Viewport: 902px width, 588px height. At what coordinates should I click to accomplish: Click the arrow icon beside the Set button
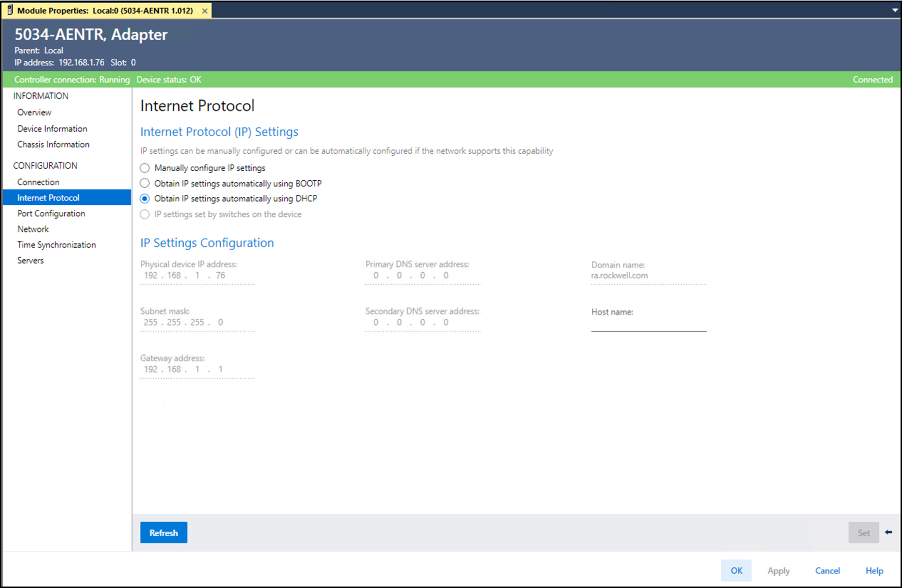[888, 532]
